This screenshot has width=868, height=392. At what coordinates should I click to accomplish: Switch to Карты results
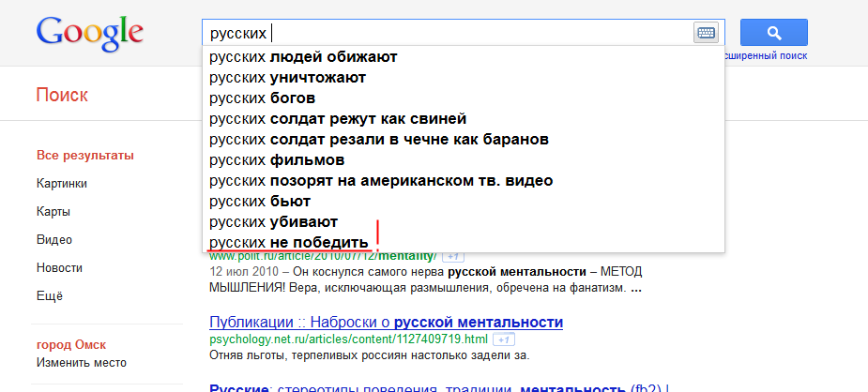click(53, 212)
